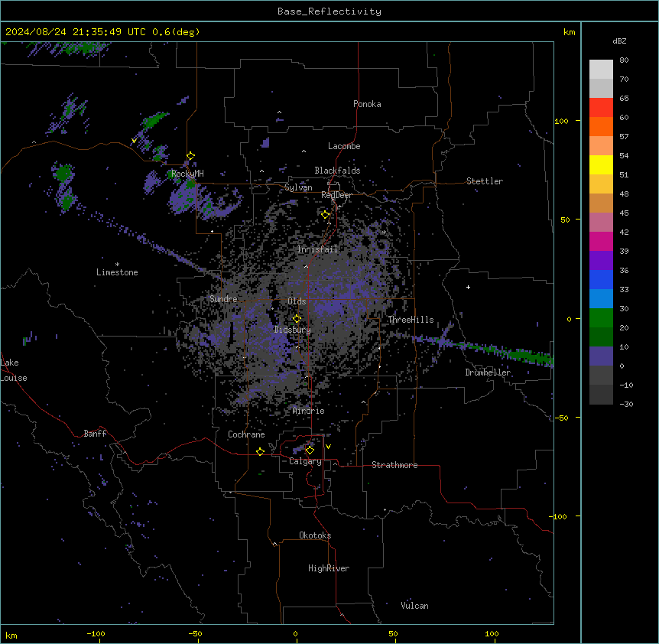Click the Okotoks label
659x644 pixels.
(315, 535)
